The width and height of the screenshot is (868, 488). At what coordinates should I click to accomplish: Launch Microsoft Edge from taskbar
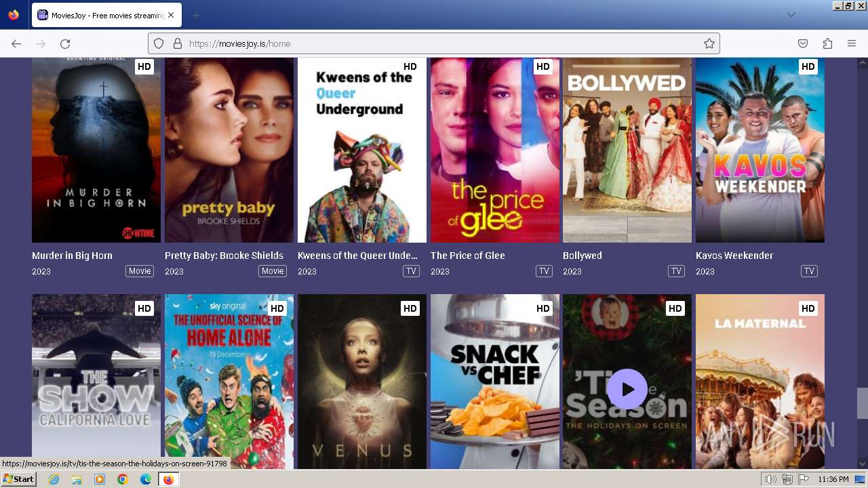tap(146, 479)
